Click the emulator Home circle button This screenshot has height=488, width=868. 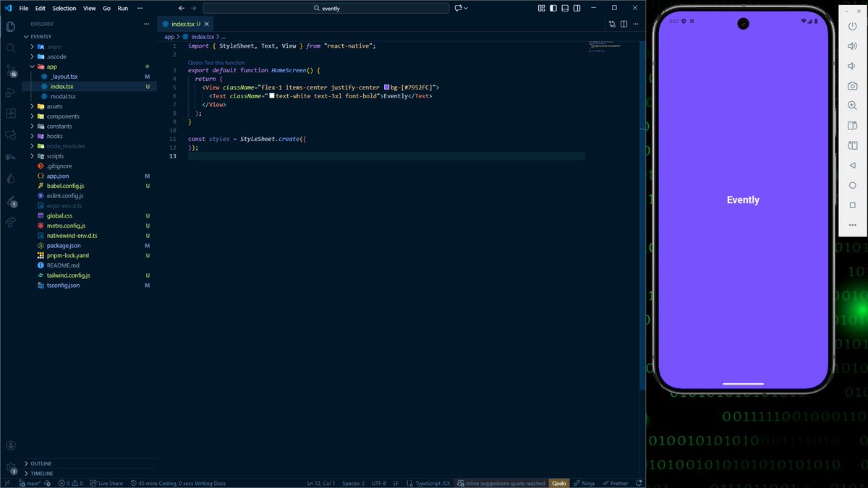[852, 185]
